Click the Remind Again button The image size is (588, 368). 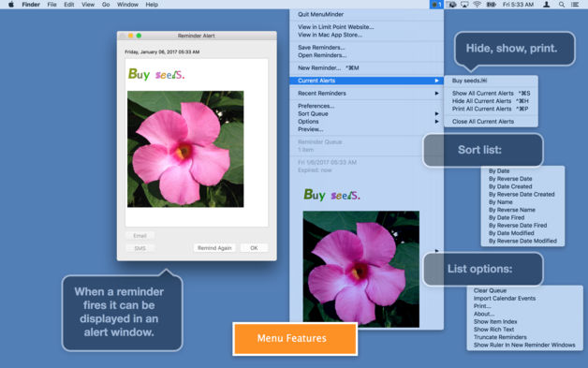click(x=214, y=248)
